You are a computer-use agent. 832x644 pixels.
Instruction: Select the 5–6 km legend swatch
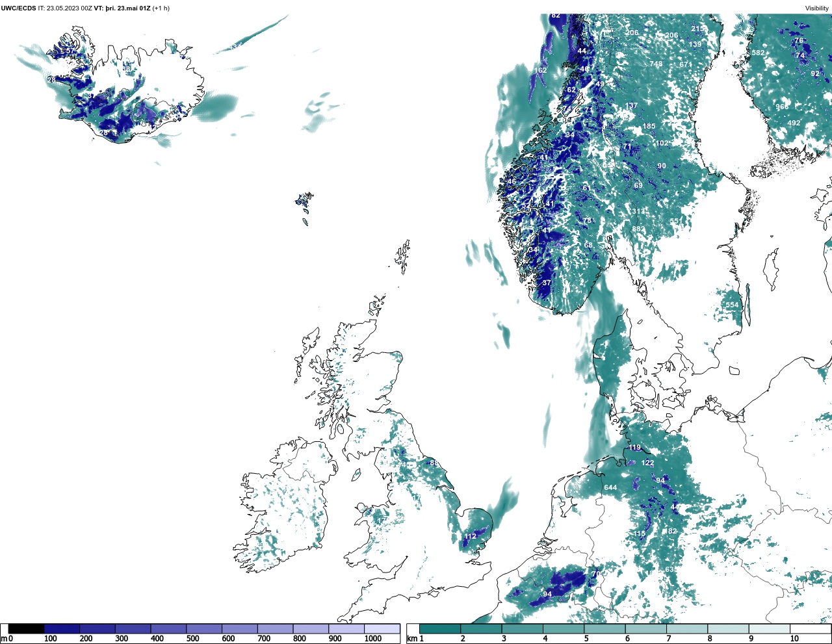click(x=604, y=629)
